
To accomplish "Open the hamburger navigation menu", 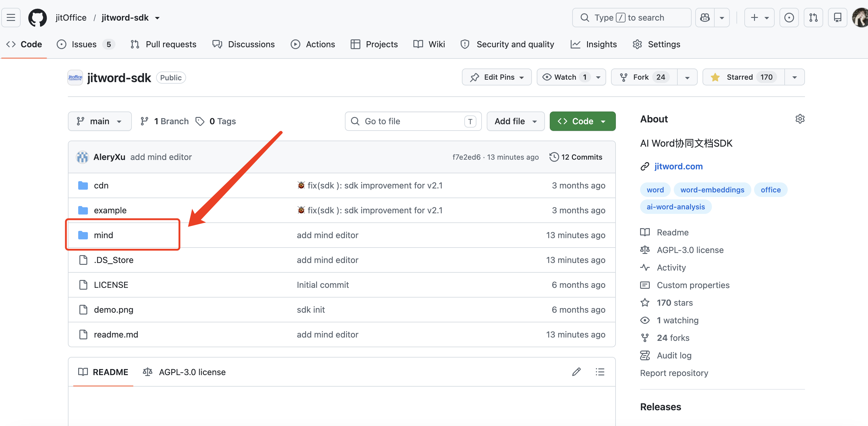I will point(11,18).
